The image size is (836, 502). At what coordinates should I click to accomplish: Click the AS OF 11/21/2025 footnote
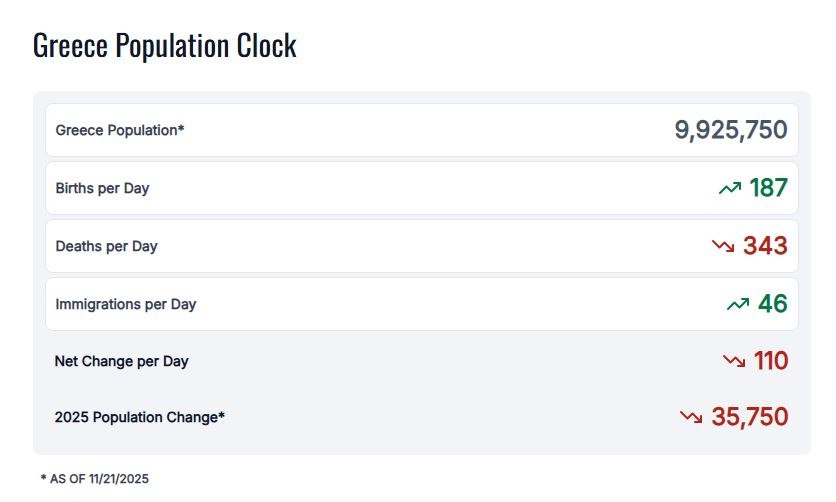pos(95,479)
